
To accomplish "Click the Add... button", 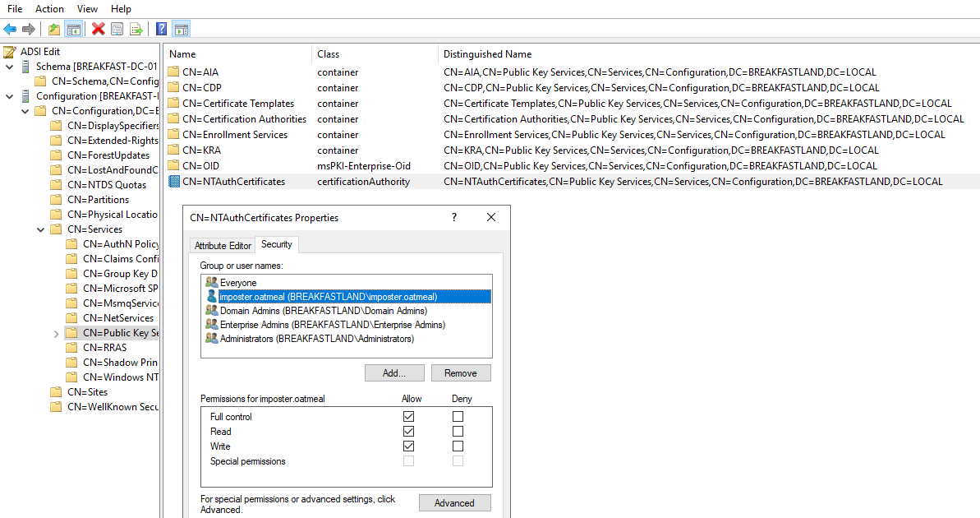I will [394, 373].
